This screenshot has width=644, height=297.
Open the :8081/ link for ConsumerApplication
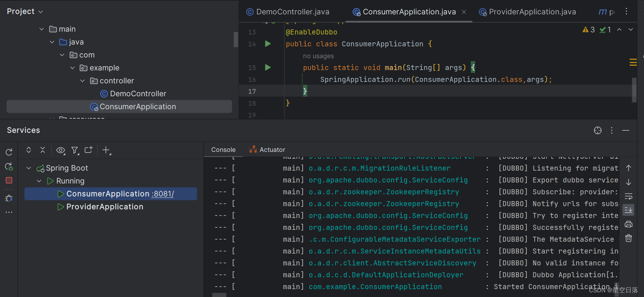162,194
